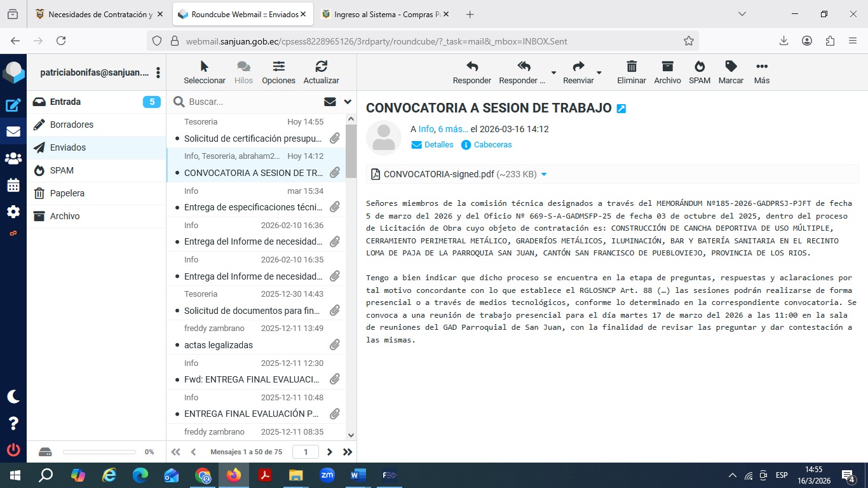Toggle Seleccionar selection mode
Viewport: 868px width, 488px height.
click(x=204, y=72)
